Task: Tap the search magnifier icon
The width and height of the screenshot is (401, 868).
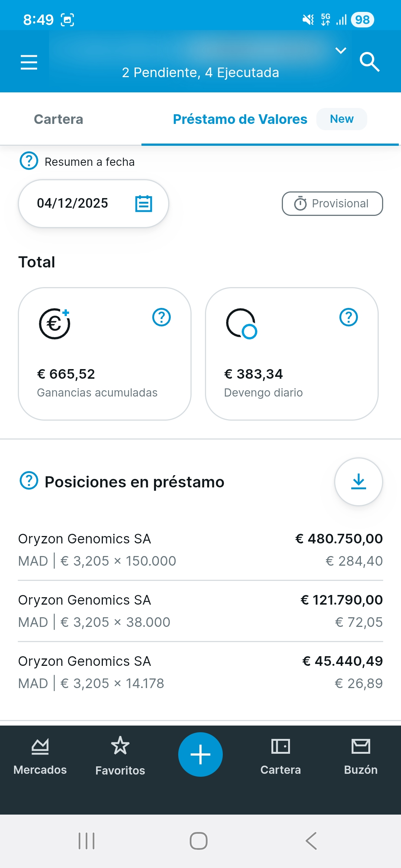Action: [369, 62]
